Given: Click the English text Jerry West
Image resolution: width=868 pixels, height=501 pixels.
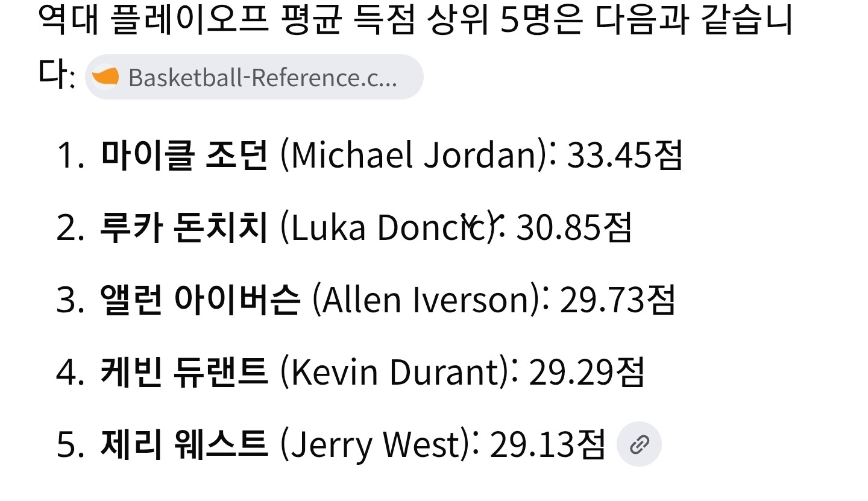Looking at the screenshot, I should point(375,445).
